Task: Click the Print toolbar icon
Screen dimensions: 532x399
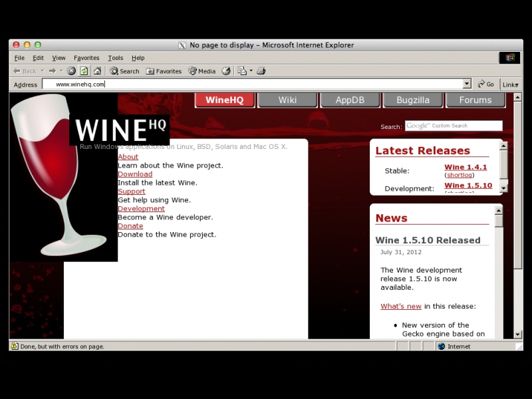Action: 261,71
